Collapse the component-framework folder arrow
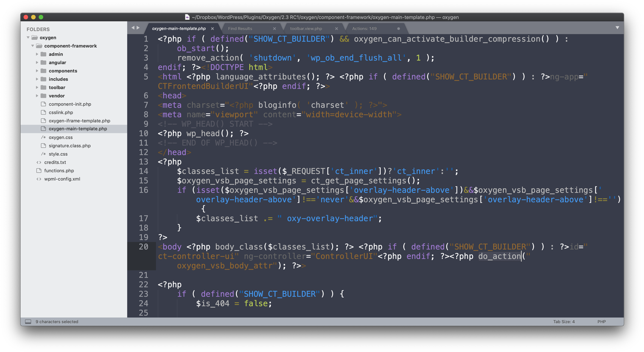Image resolution: width=644 pixels, height=352 pixels. (x=33, y=46)
